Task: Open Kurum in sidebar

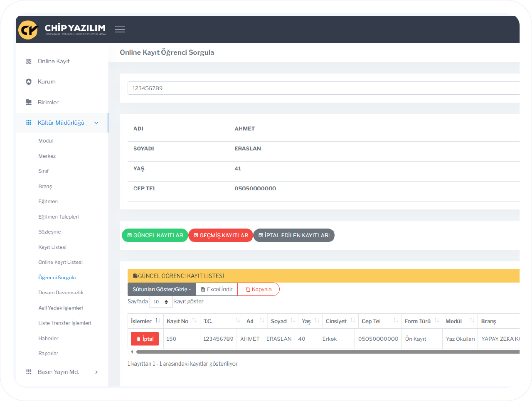Action: (x=47, y=82)
